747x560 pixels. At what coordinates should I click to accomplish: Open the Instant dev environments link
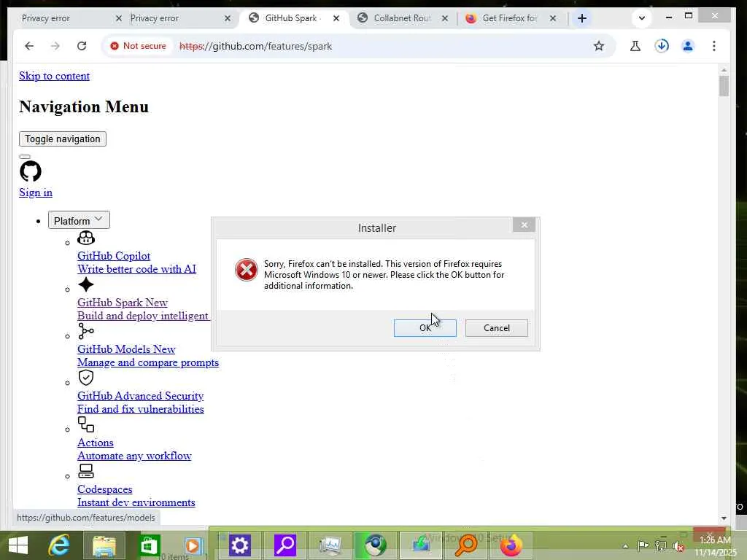(x=136, y=503)
